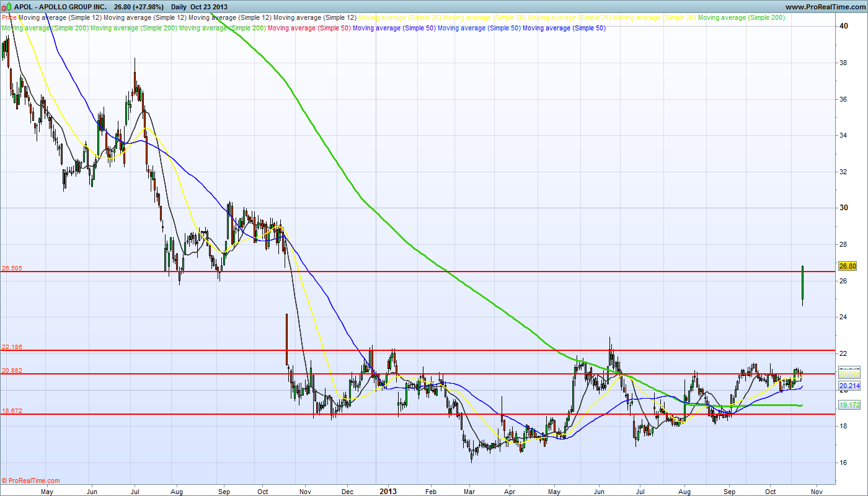Click the 30 price axis label
The width and height of the screenshot is (868, 496).
(x=844, y=208)
